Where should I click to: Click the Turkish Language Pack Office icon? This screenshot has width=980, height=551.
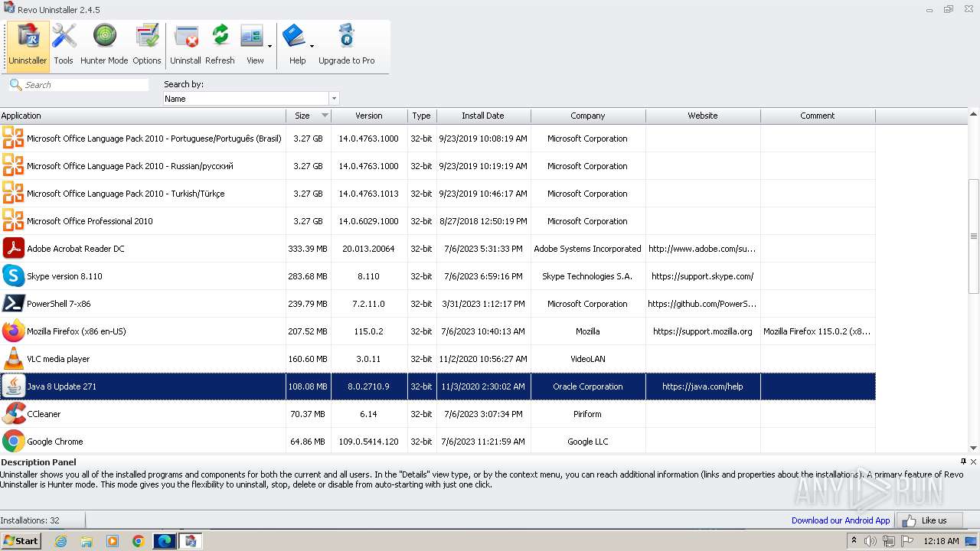13,193
